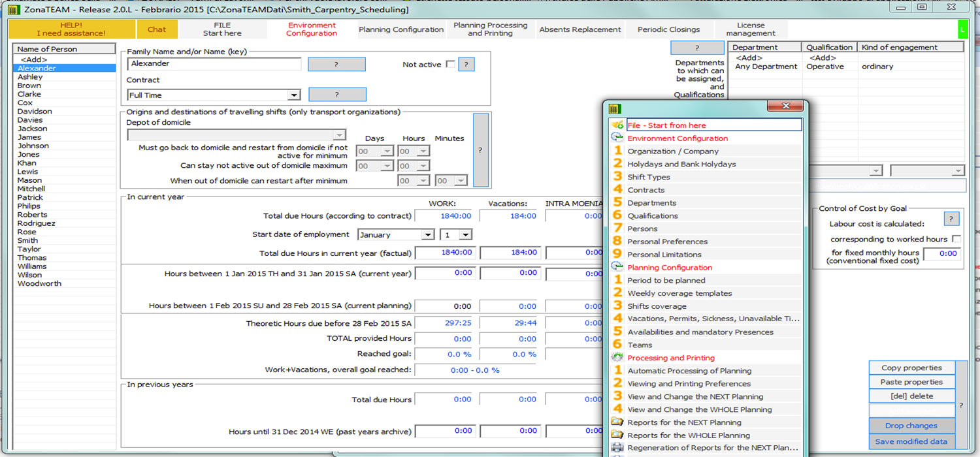The width and height of the screenshot is (980, 457).
Task: Enable corresponding to worked hours checkbox
Action: 956,239
